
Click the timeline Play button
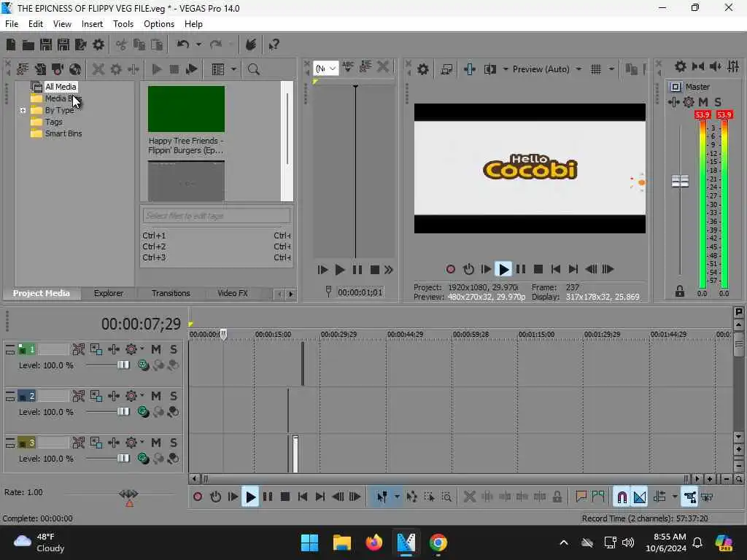coord(250,497)
